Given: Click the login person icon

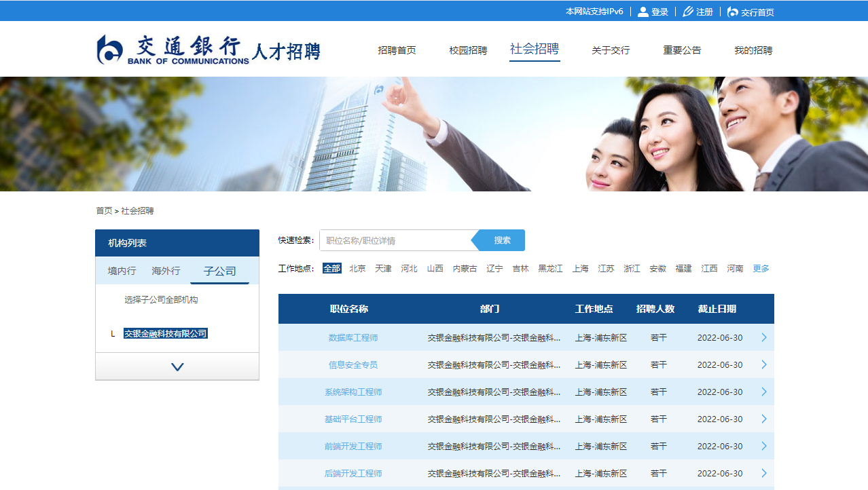Looking at the screenshot, I should click(643, 12).
